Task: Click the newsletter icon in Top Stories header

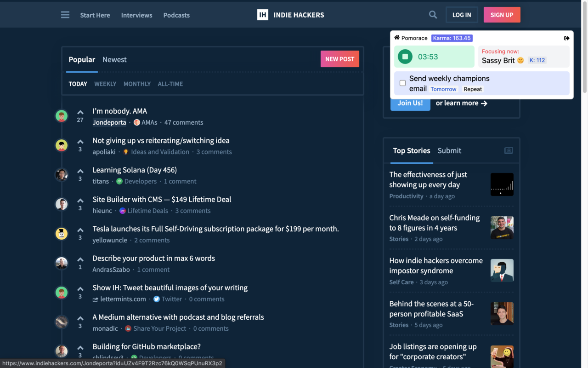Action: (509, 150)
